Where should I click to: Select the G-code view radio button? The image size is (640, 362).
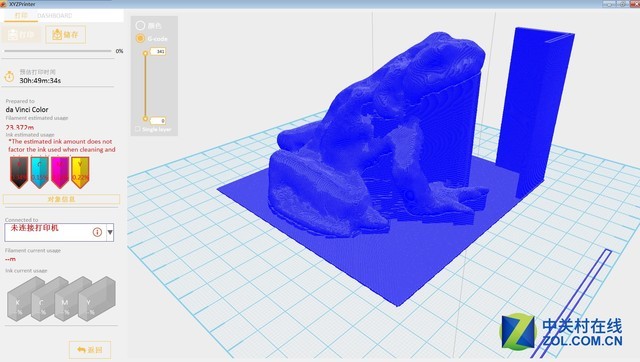[140, 38]
